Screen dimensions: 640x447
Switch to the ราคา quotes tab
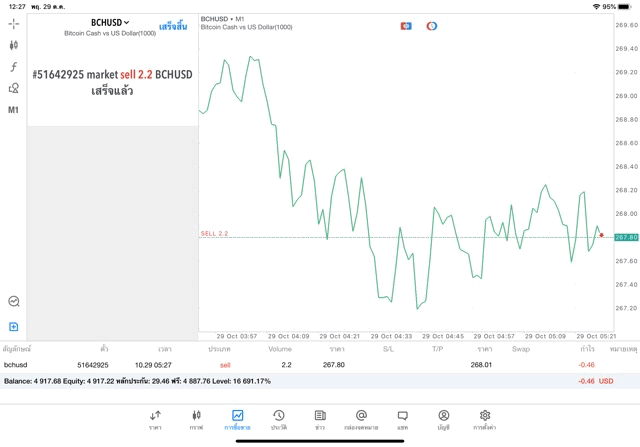point(155,420)
